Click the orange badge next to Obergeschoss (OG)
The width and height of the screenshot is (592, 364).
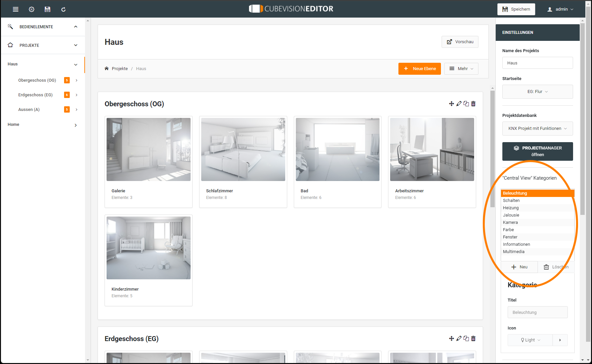(x=67, y=80)
